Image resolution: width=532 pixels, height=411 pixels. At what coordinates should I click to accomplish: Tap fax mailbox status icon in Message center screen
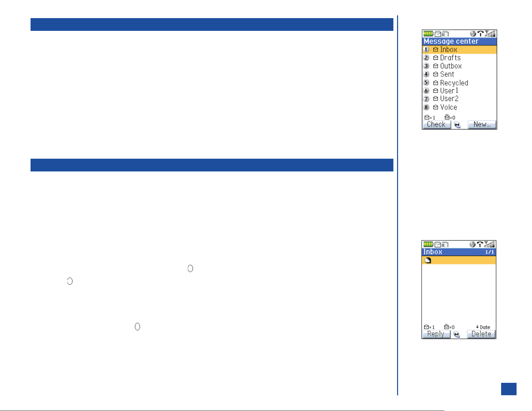coord(445,34)
